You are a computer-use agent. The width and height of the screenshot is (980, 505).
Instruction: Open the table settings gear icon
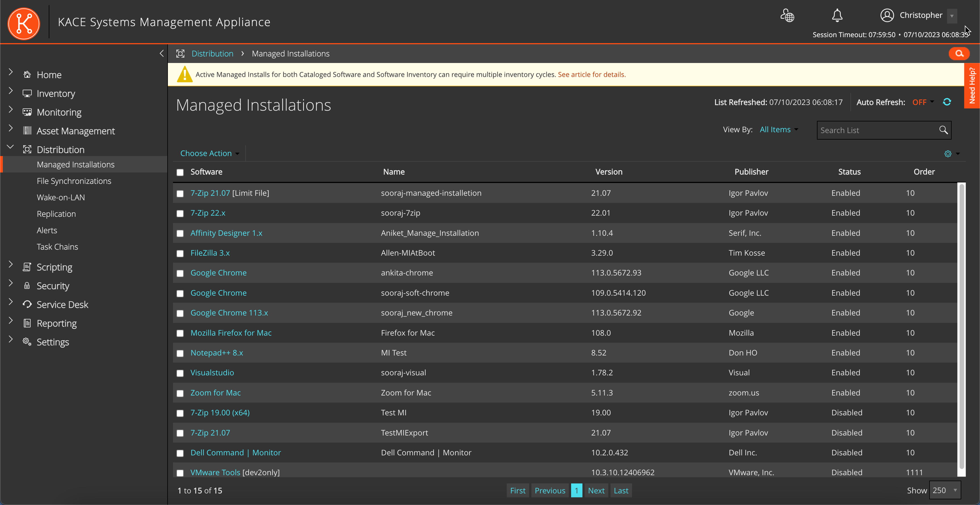tap(948, 154)
